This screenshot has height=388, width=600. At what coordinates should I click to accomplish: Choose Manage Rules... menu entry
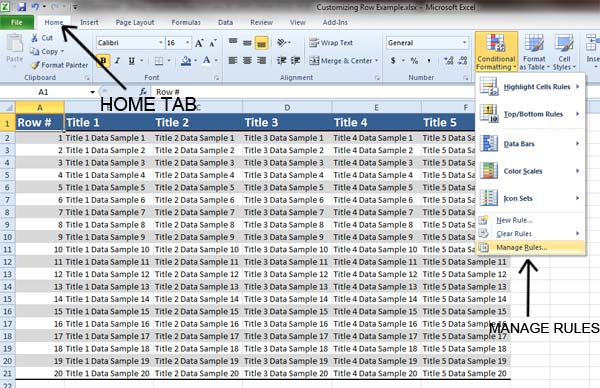pos(530,248)
